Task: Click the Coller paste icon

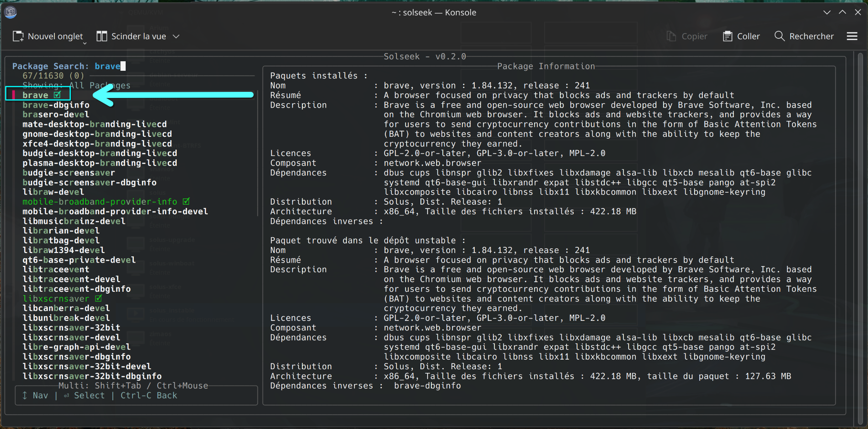Action: [x=728, y=36]
